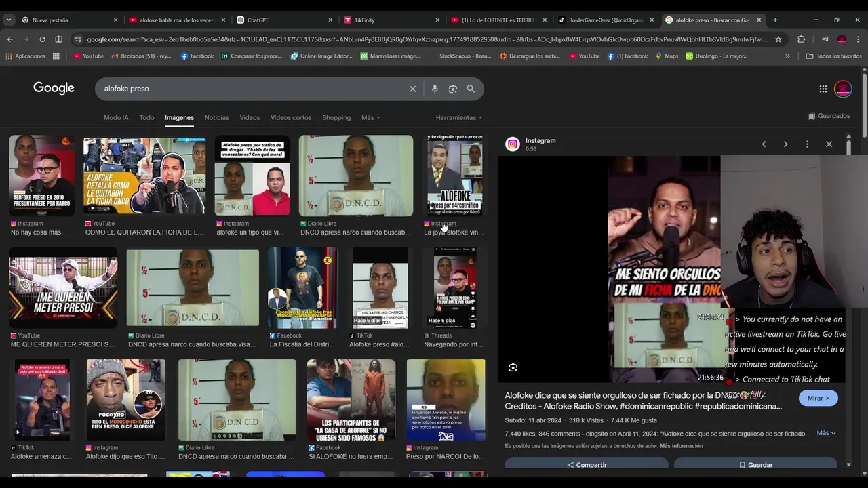Switch to the Nueva pestaña browser tab
This screenshot has width=868, height=488.
click(68, 20)
